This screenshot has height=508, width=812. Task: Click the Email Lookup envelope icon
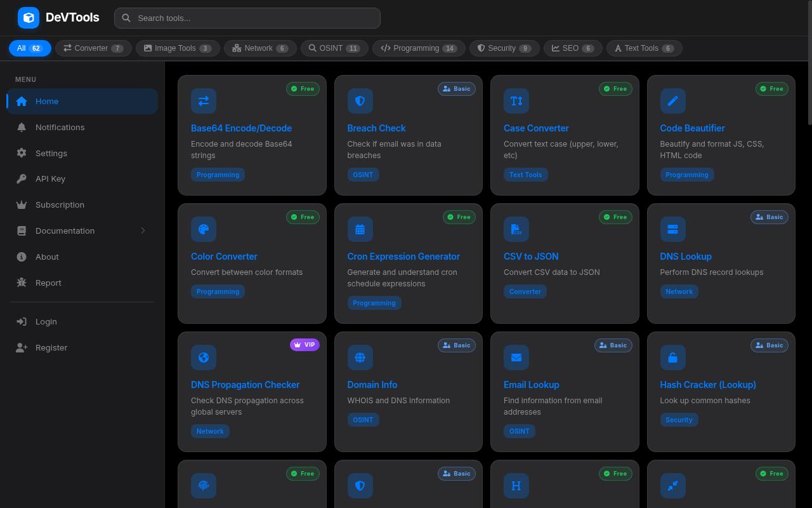pyautogui.click(x=516, y=358)
